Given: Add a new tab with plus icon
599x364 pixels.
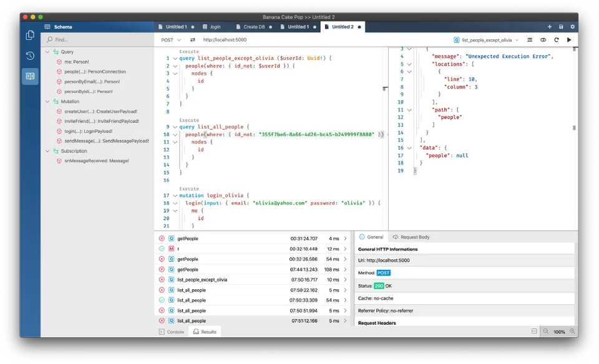Looking at the screenshot, I should coord(549,27).
